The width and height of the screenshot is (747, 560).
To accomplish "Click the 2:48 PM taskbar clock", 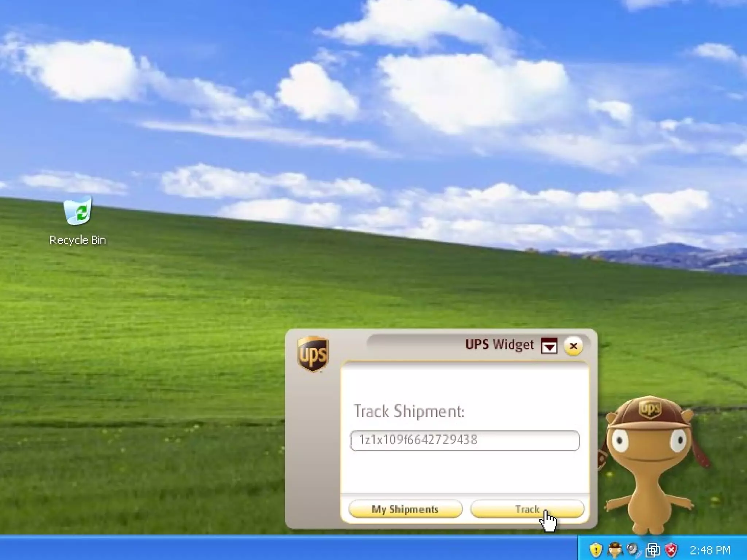I will (x=710, y=550).
